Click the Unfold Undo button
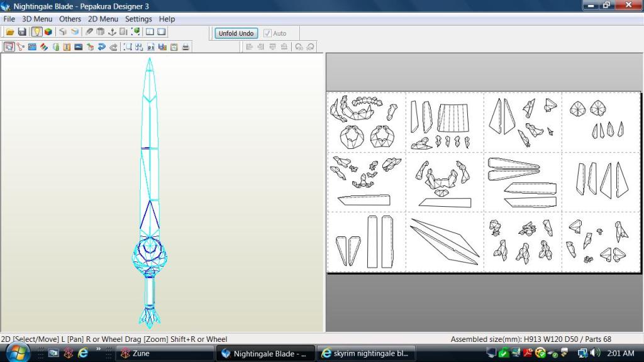This screenshot has height=362, width=644. 236,33
